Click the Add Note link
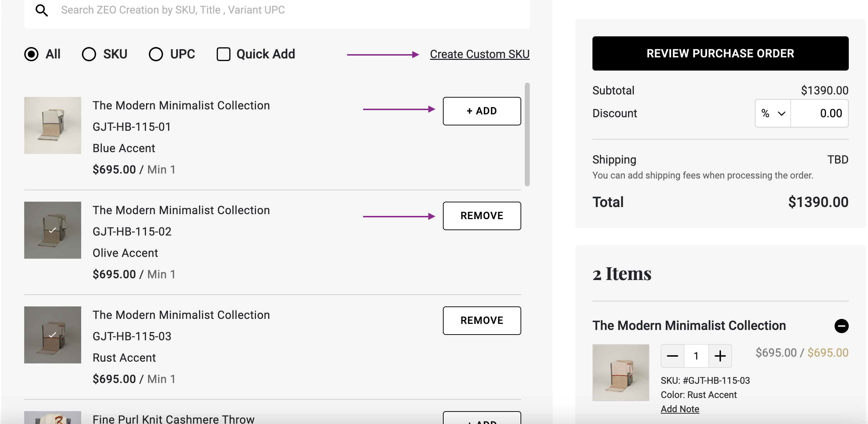This screenshot has height=424, width=868. [680, 409]
